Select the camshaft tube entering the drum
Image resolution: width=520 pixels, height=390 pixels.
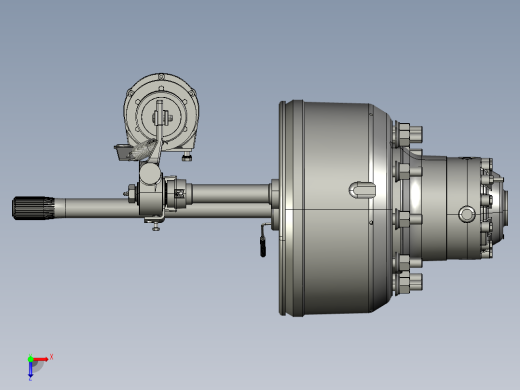point(231,193)
